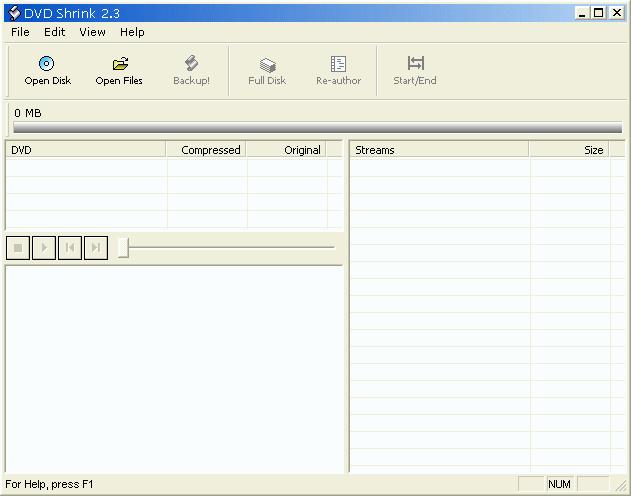Click the video preview area
This screenshot has width=631, height=496.
[174, 369]
